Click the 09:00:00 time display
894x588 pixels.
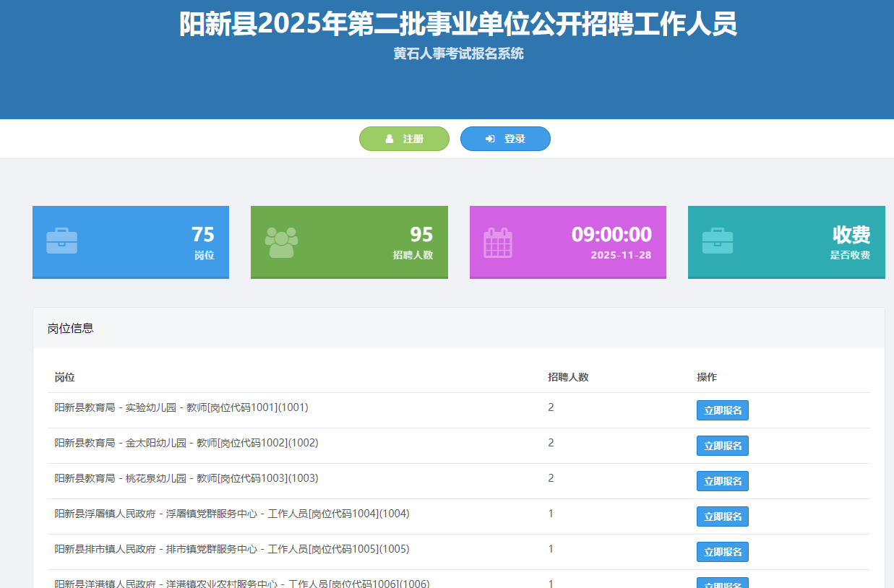(611, 234)
